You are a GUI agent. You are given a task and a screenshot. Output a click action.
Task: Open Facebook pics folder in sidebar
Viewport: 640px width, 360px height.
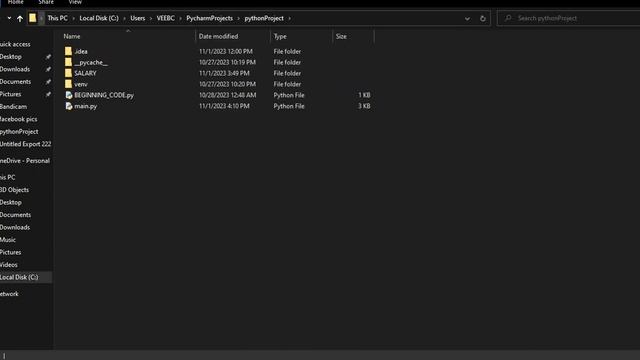pyautogui.click(x=18, y=119)
